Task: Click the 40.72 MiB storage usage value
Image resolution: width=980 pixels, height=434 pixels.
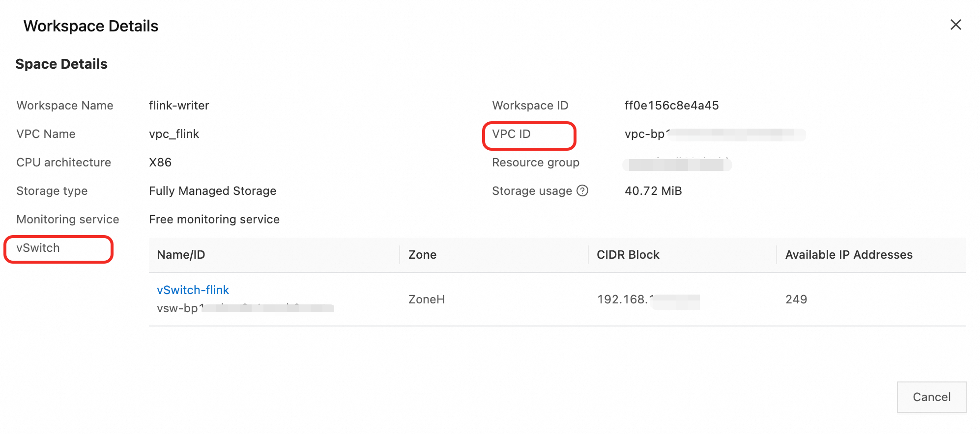Action: (653, 191)
